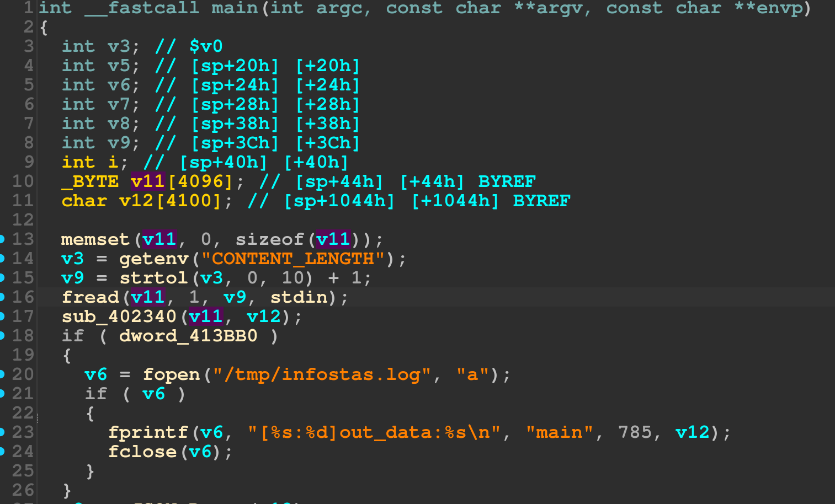The height and width of the screenshot is (504, 835).
Task: Select the strtol function name
Action: point(154,278)
